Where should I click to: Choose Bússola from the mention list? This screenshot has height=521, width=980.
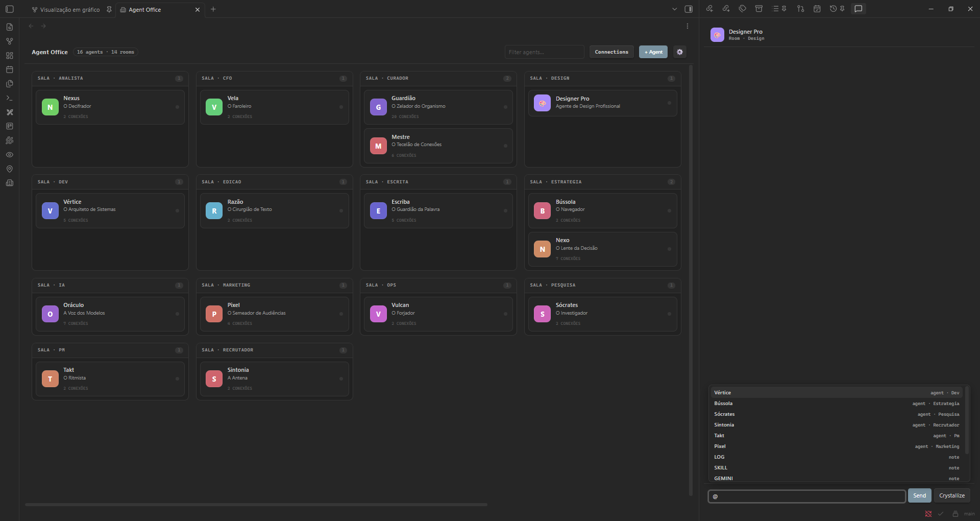pyautogui.click(x=837, y=404)
